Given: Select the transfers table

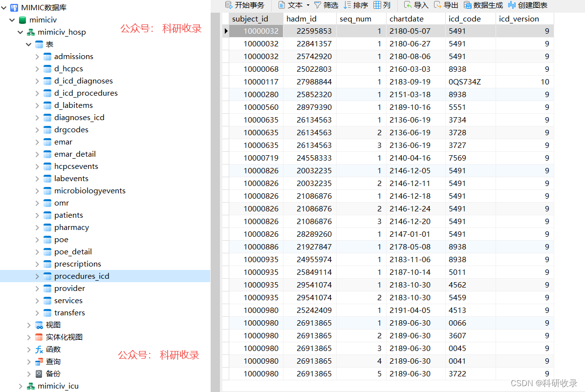Looking at the screenshot, I should click(x=69, y=312).
